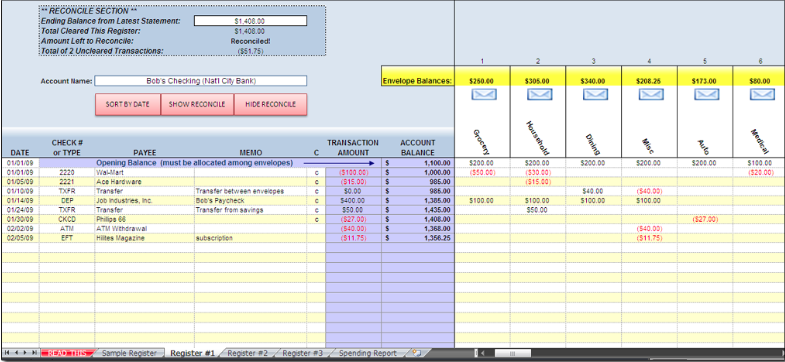Select the Ace Hardware payee cell
The image size is (785, 362).
point(145,182)
